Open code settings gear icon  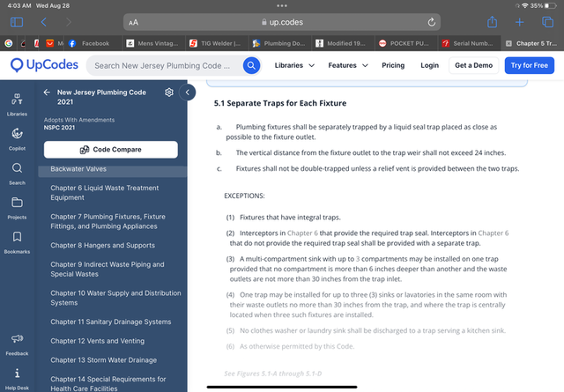coord(169,92)
